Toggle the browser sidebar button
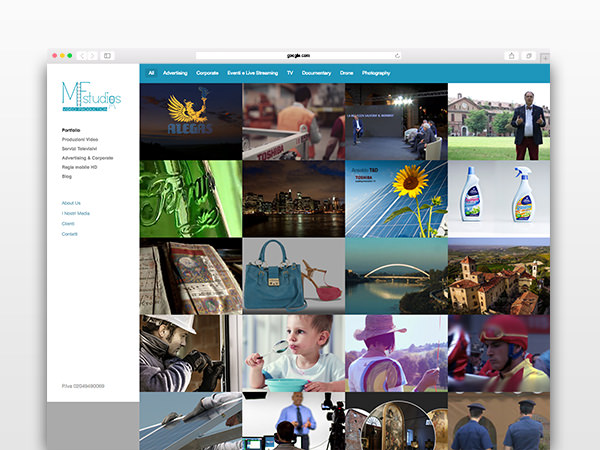Viewport: 600px width, 450px height. [107, 56]
